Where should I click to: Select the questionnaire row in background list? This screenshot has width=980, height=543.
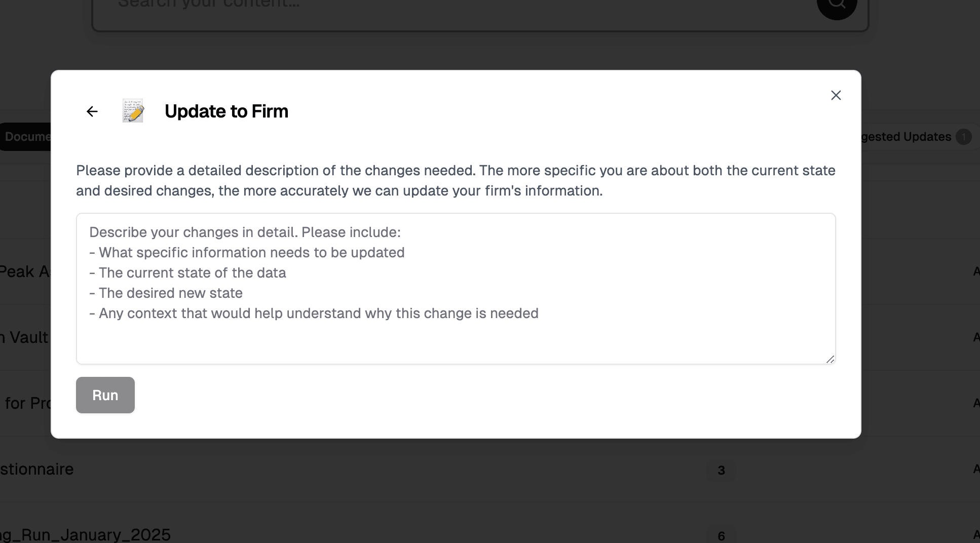tap(490, 469)
